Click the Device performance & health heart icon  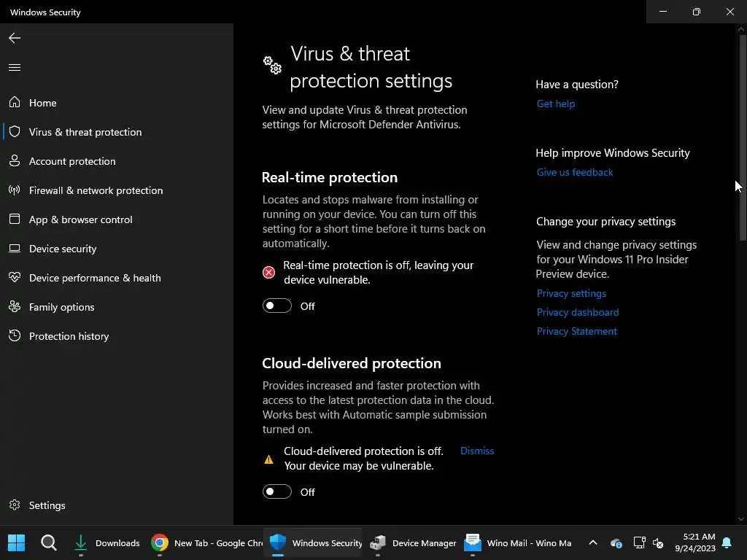tap(15, 278)
